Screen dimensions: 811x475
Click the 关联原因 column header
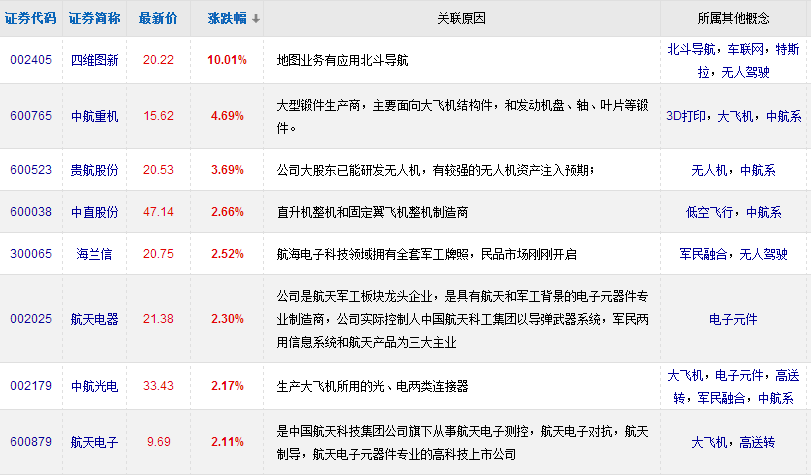click(x=461, y=18)
